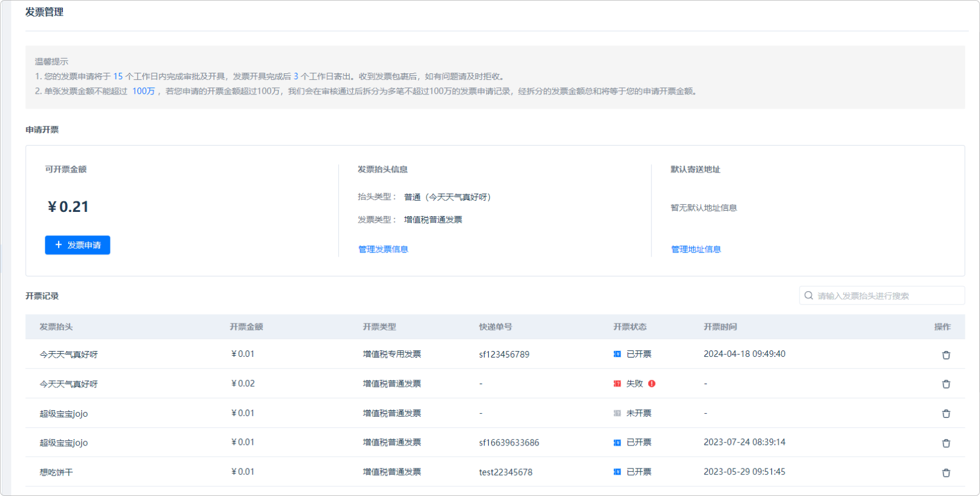Click the 发票管理 page title
Viewport: 980px width, 496px height.
[x=44, y=12]
